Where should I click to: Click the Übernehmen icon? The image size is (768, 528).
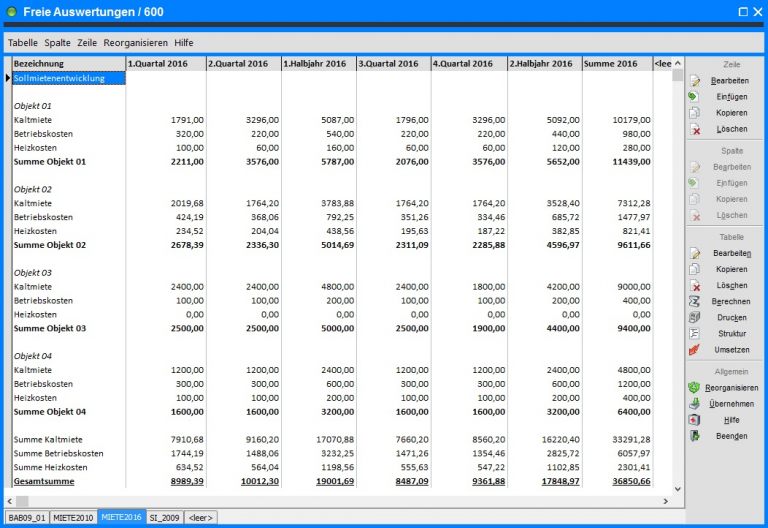point(694,403)
